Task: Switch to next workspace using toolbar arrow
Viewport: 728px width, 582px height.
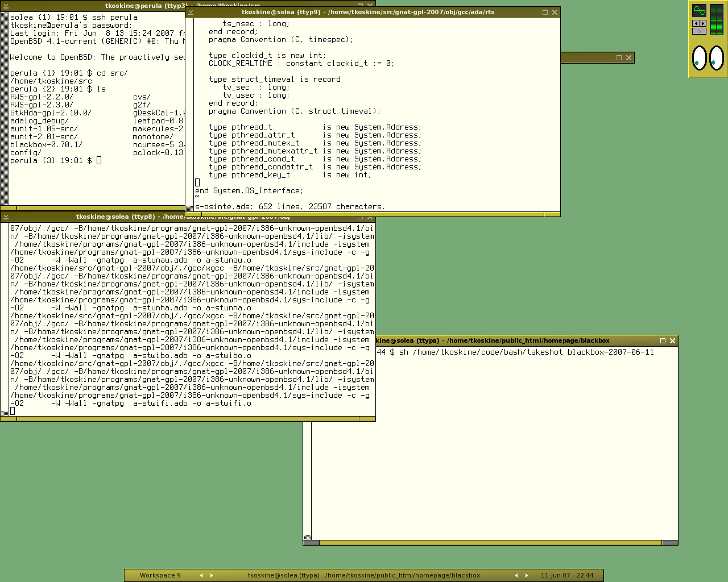Action: pyautogui.click(x=212, y=575)
